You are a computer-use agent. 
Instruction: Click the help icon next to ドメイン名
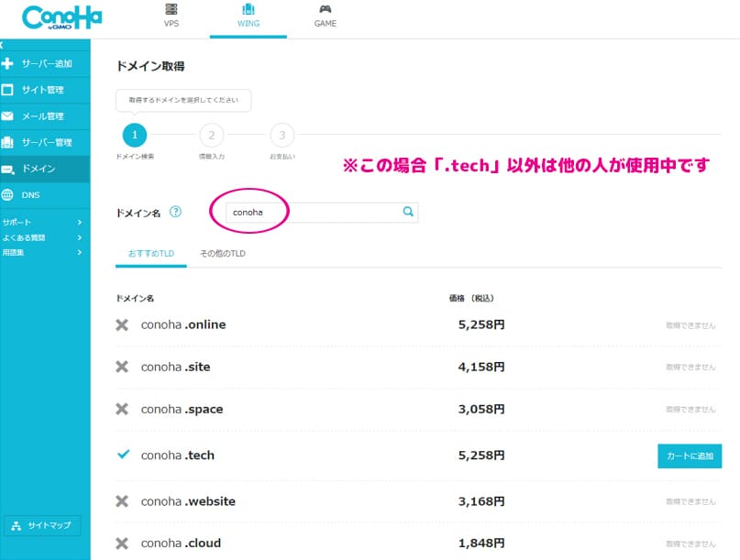(175, 212)
